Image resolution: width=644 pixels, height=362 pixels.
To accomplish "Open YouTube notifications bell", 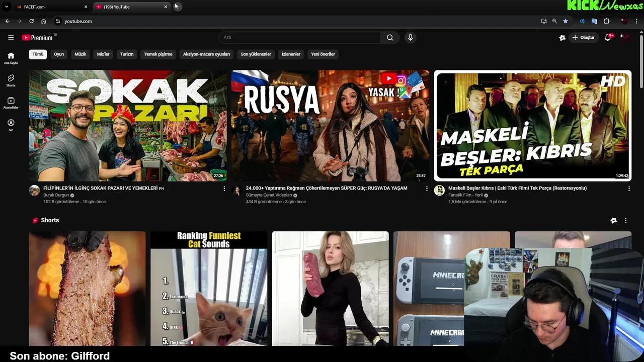I will pyautogui.click(x=608, y=38).
